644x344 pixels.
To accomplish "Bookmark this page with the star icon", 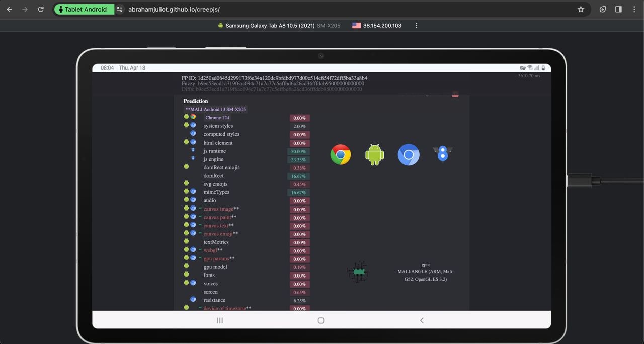I will coord(581,9).
